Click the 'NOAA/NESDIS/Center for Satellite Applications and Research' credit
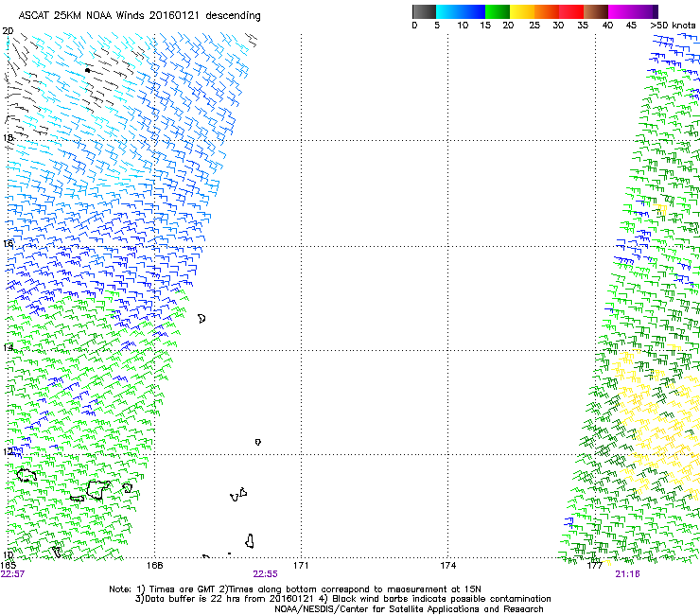The width and height of the screenshot is (700, 615). tap(409, 609)
